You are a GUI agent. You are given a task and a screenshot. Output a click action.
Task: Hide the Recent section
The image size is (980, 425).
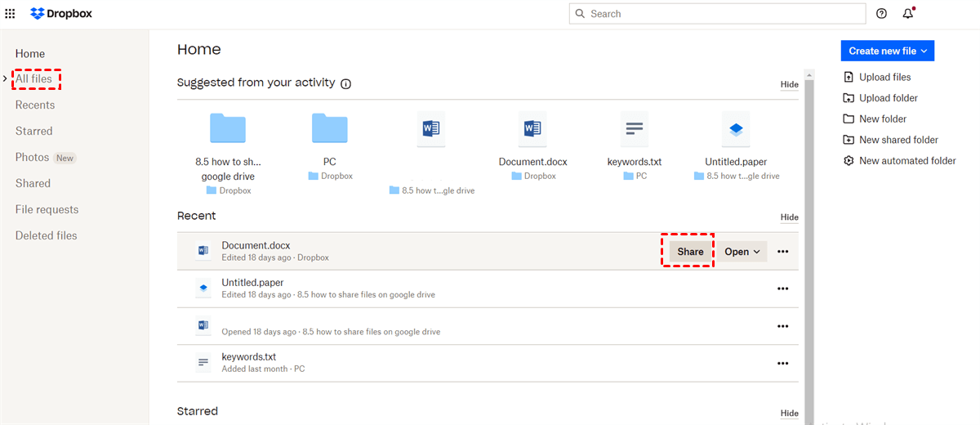point(789,217)
